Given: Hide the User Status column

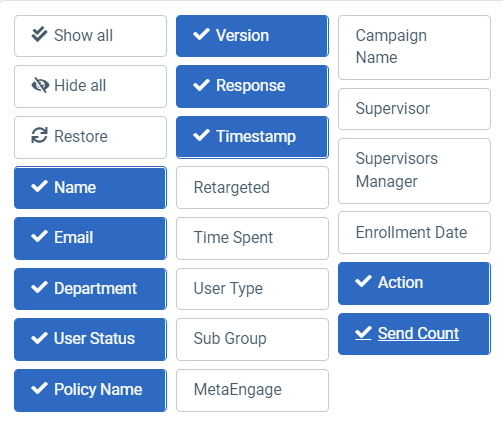Looking at the screenshot, I should pos(90,339).
